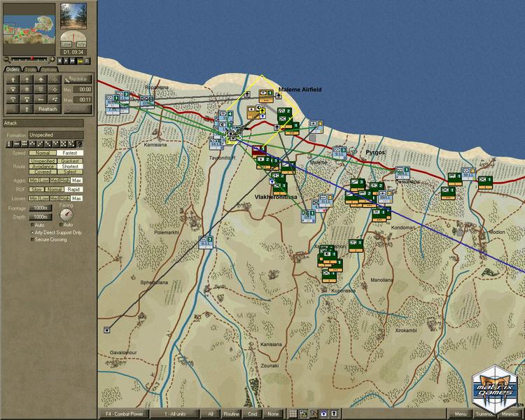Click the Reattach button

tap(48, 109)
